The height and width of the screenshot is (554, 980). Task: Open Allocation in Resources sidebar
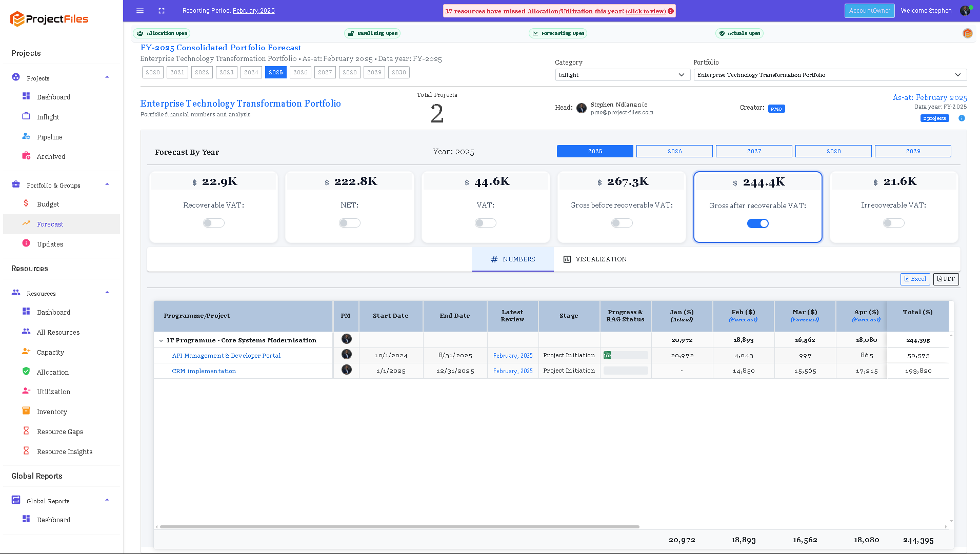[52, 372]
